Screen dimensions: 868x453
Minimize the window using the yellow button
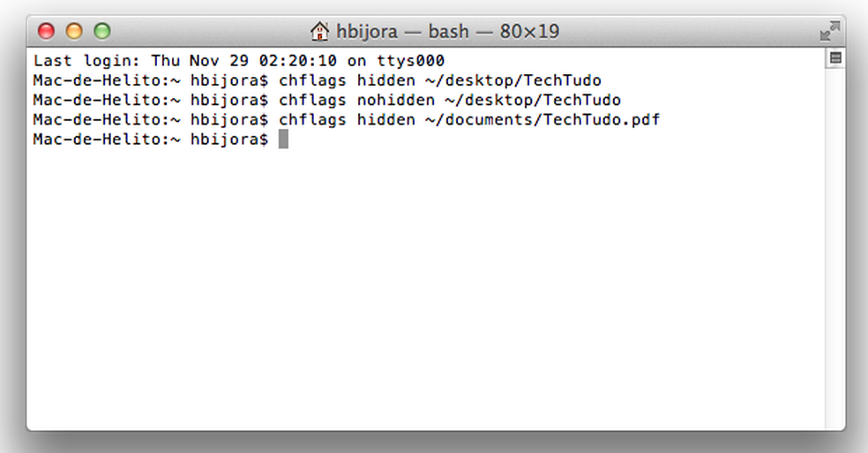pos(74,32)
